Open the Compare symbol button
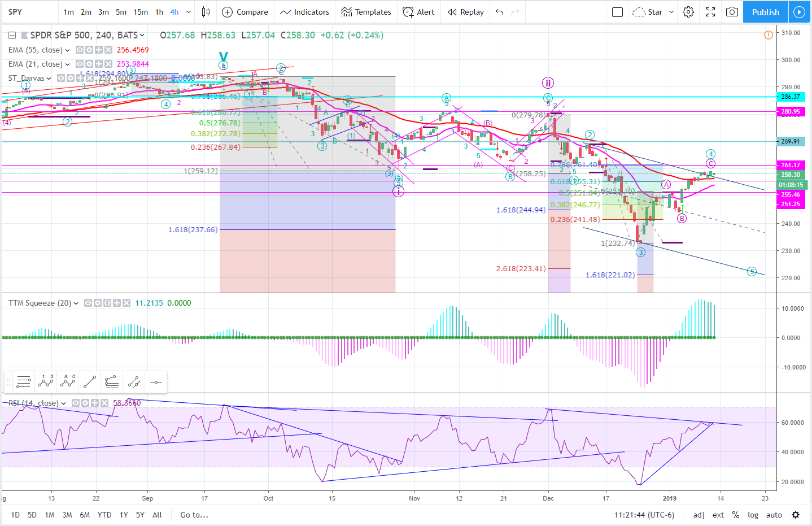Viewport: 812px width, 526px height. click(x=245, y=12)
